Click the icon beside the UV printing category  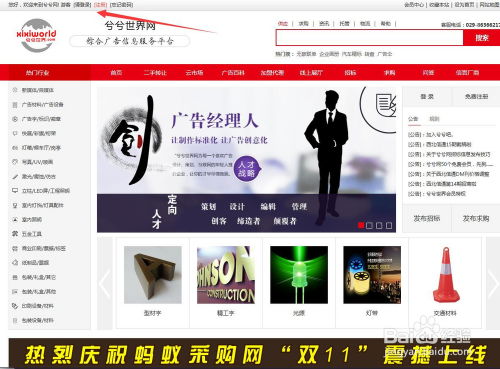[x=15, y=162]
